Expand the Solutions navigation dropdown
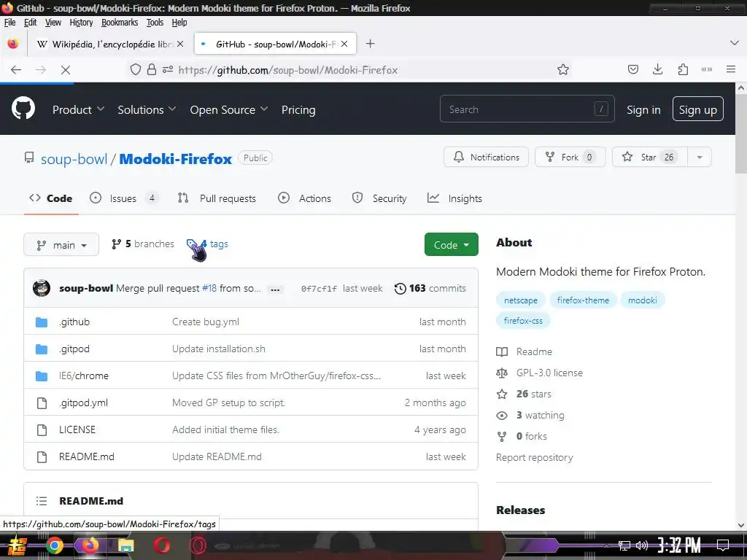The height and width of the screenshot is (560, 747). (x=147, y=109)
